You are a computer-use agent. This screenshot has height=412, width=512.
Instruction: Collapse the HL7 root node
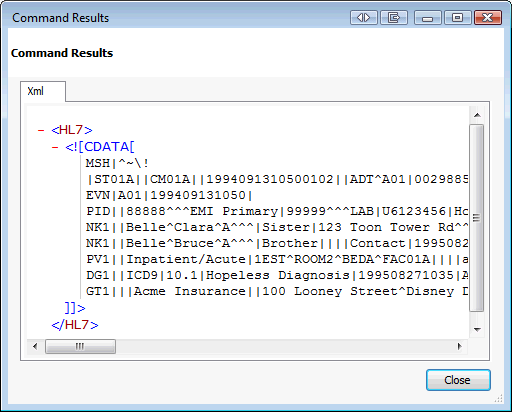point(41,130)
